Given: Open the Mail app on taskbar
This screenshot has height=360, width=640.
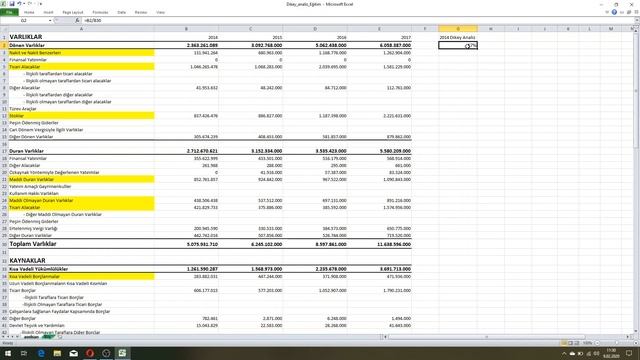Looking at the screenshot, I should pos(73,353).
